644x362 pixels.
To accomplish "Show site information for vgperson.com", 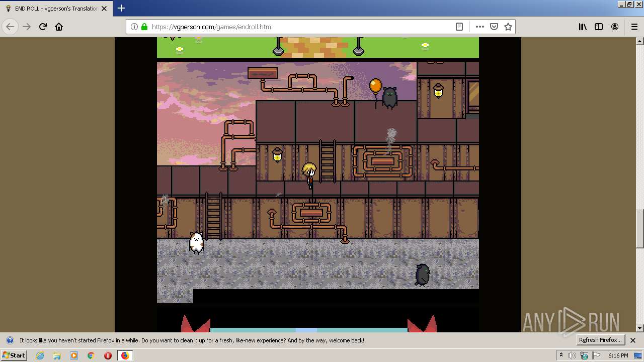I will pyautogui.click(x=134, y=27).
